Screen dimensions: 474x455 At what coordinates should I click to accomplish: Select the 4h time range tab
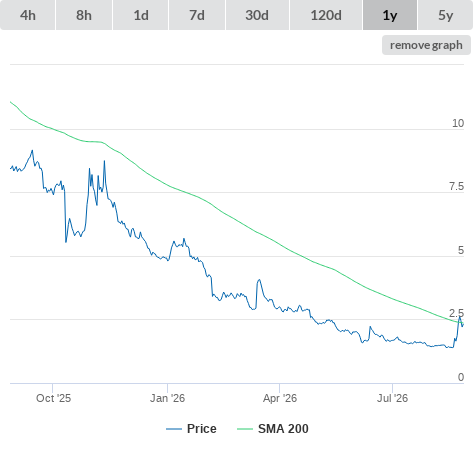click(x=27, y=15)
